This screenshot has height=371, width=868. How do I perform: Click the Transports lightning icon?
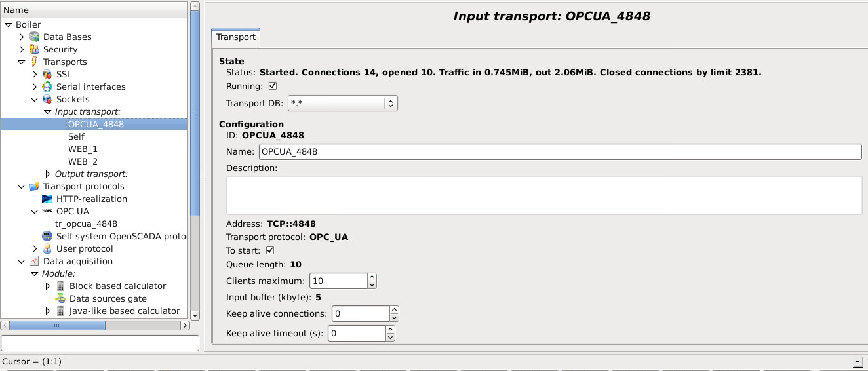34,62
